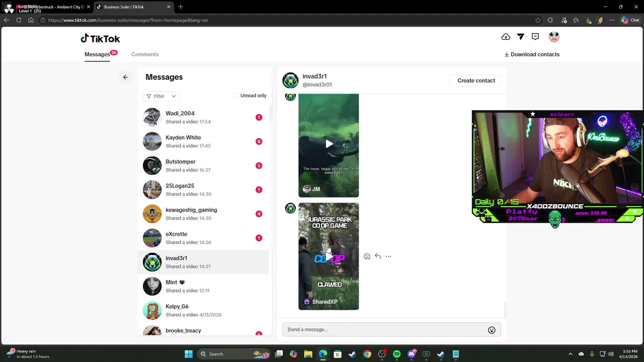
Task: Open browser settings three-dots menu
Action: tap(612, 20)
